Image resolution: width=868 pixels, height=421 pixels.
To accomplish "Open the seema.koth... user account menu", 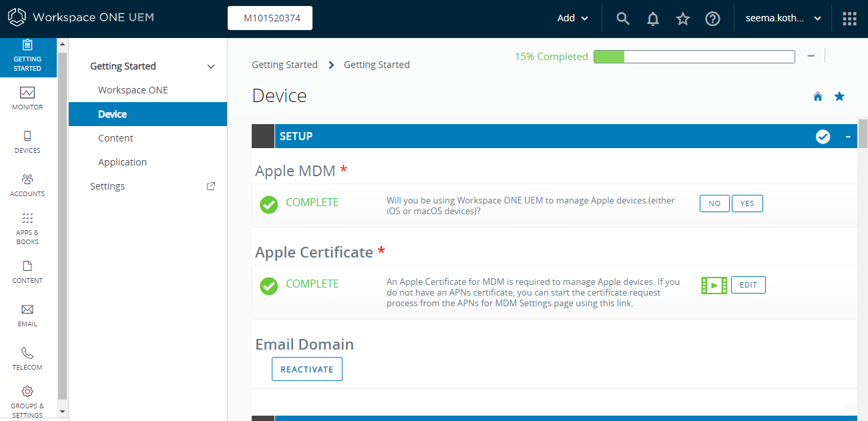I will point(783,19).
